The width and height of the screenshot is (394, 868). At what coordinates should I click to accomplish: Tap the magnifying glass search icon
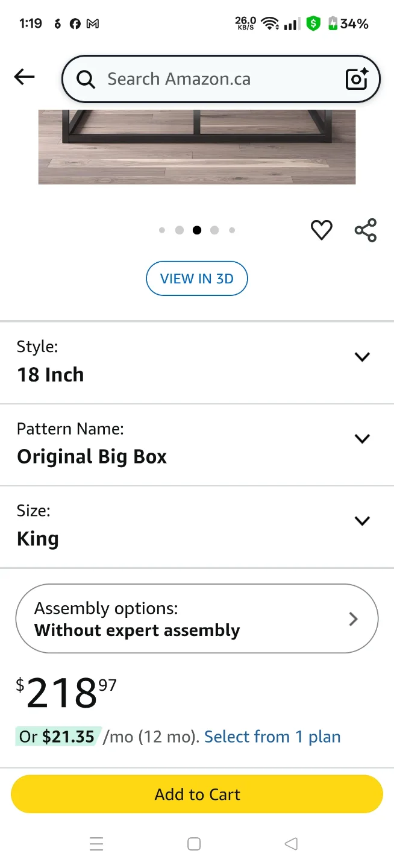pos(85,78)
